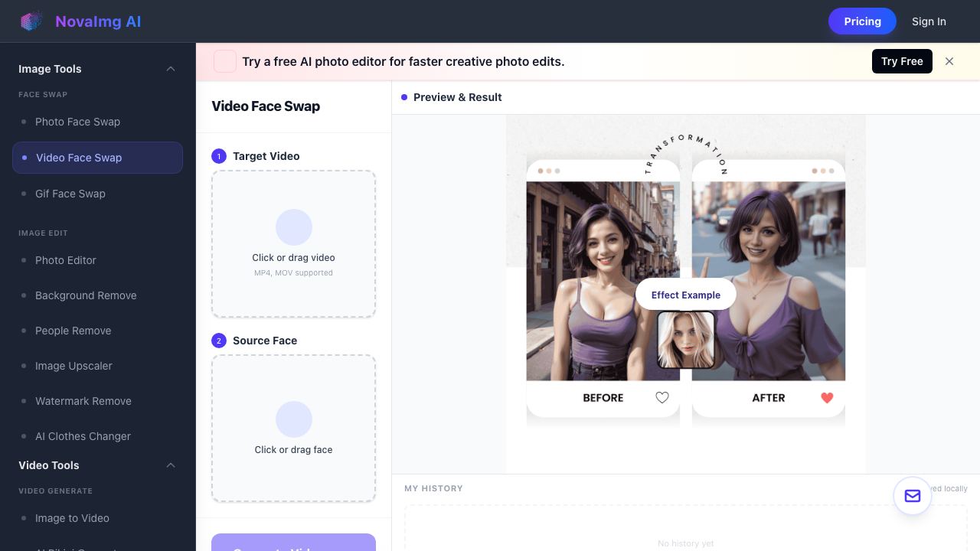Click the Target Video step label
Viewport: 980px width, 551px height.
(x=266, y=156)
